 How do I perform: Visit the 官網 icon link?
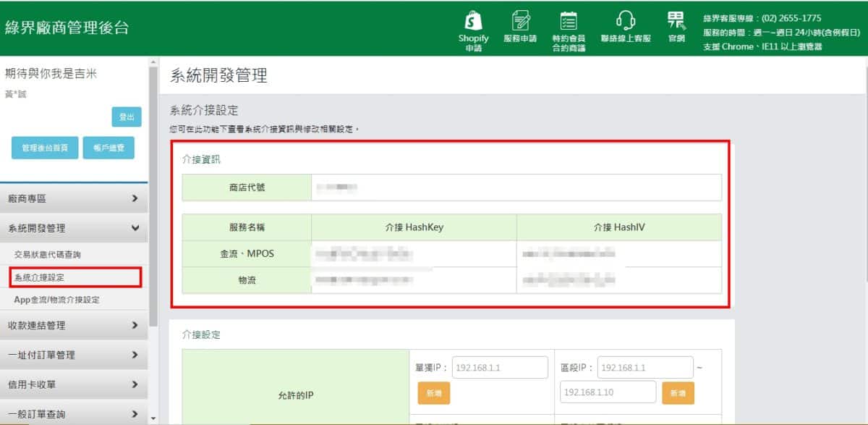676,28
